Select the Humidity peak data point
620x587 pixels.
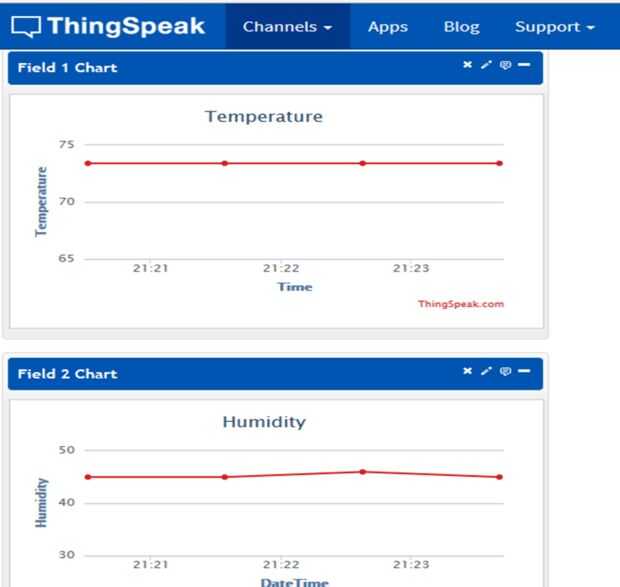tap(362, 472)
